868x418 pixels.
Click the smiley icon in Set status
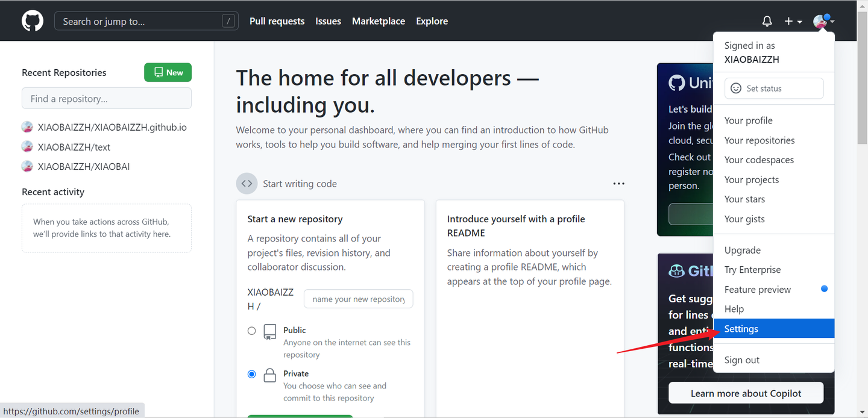736,89
